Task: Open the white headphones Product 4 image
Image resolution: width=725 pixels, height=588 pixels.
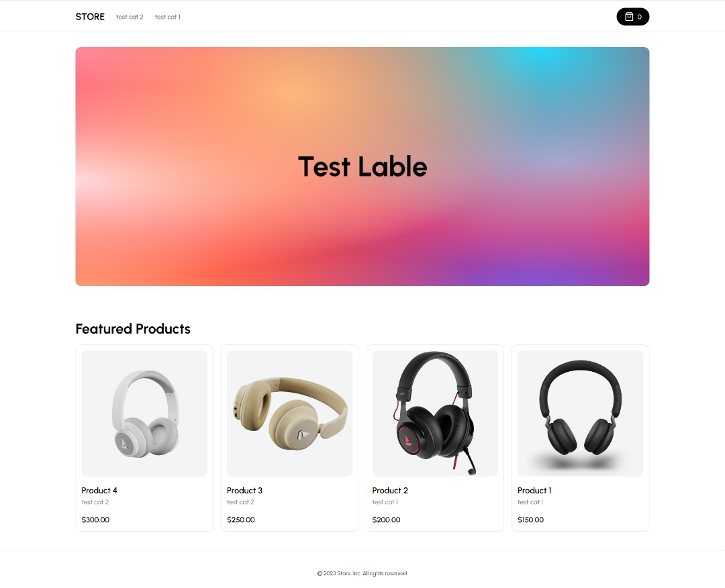Action: [x=144, y=413]
